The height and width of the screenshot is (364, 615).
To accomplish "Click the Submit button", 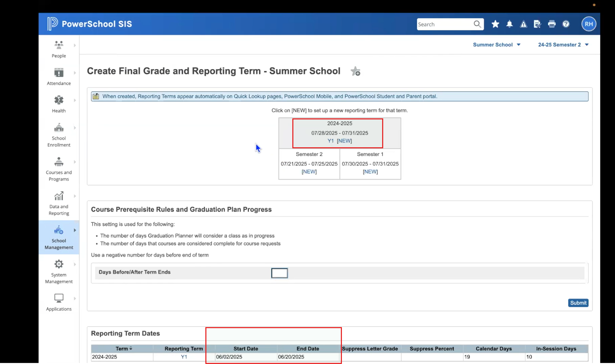I will coord(578,303).
